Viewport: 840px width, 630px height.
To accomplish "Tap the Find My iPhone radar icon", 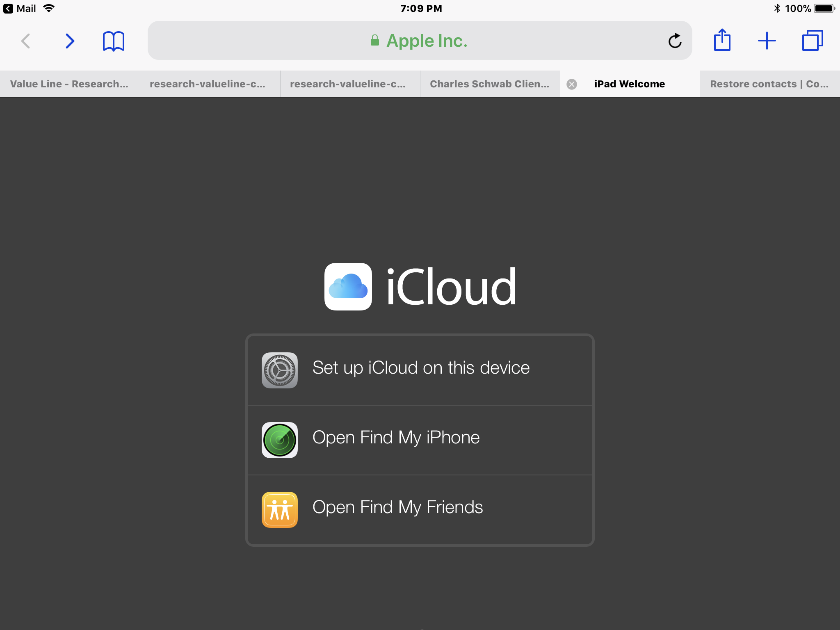I will click(x=280, y=440).
